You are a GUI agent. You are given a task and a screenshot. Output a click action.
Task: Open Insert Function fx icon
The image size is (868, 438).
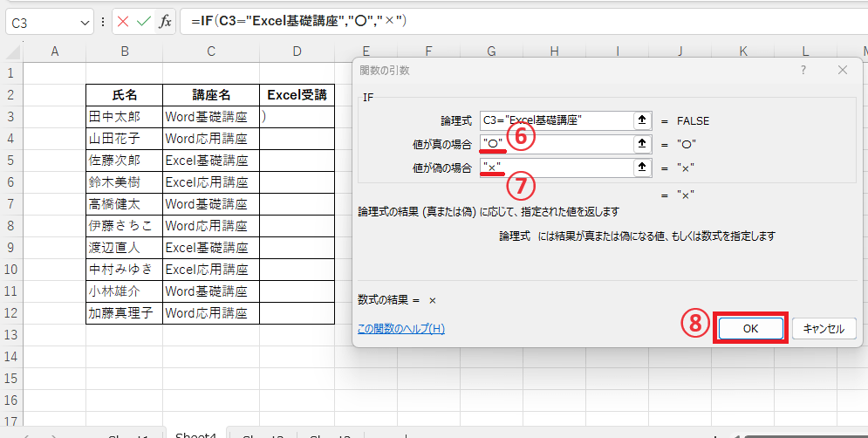coord(165,22)
